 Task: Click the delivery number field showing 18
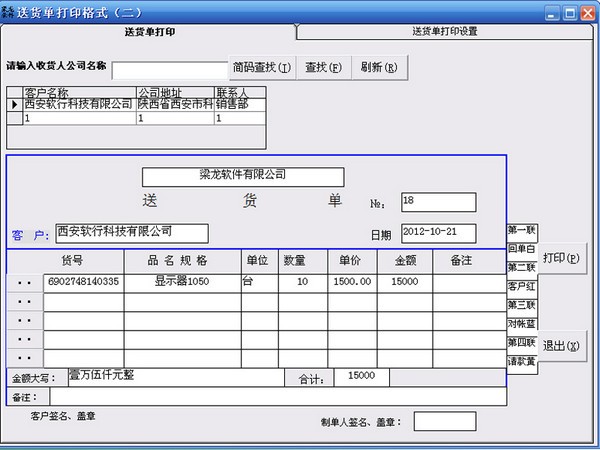[x=438, y=203]
